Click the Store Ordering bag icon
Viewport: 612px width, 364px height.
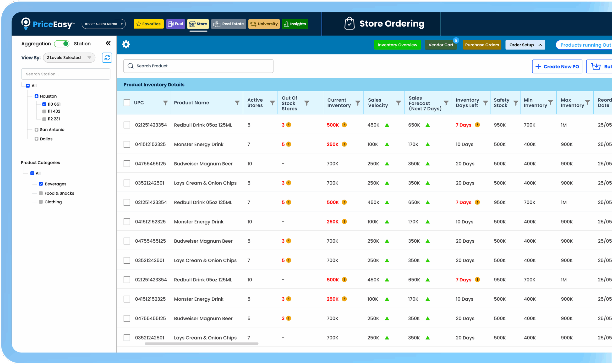click(349, 24)
